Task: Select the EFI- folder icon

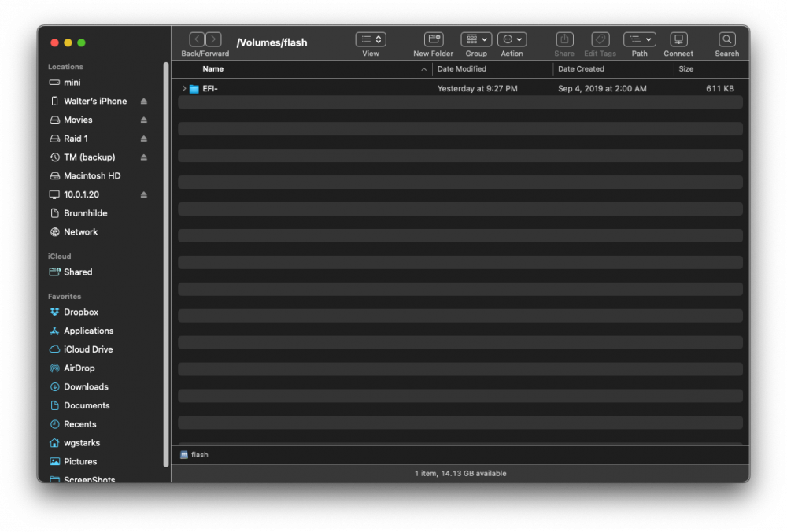Action: tap(194, 89)
